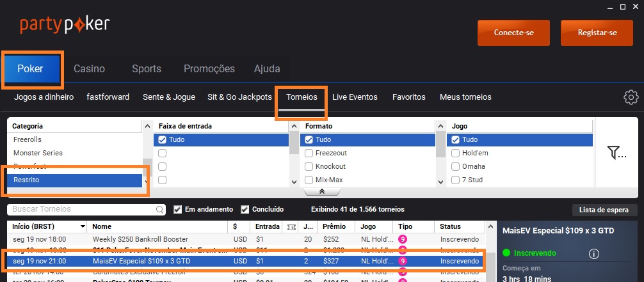
Task: Uncheck Tudo in Jogo filter
Action: coord(455,139)
